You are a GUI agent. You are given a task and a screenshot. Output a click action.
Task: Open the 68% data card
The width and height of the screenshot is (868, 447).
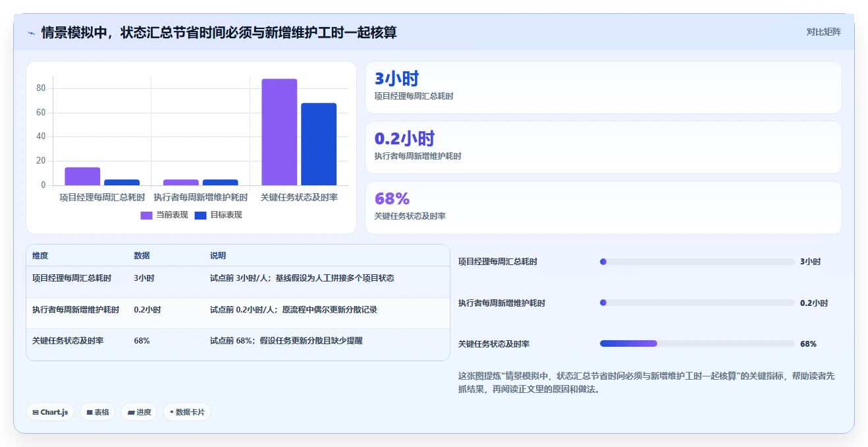click(603, 208)
